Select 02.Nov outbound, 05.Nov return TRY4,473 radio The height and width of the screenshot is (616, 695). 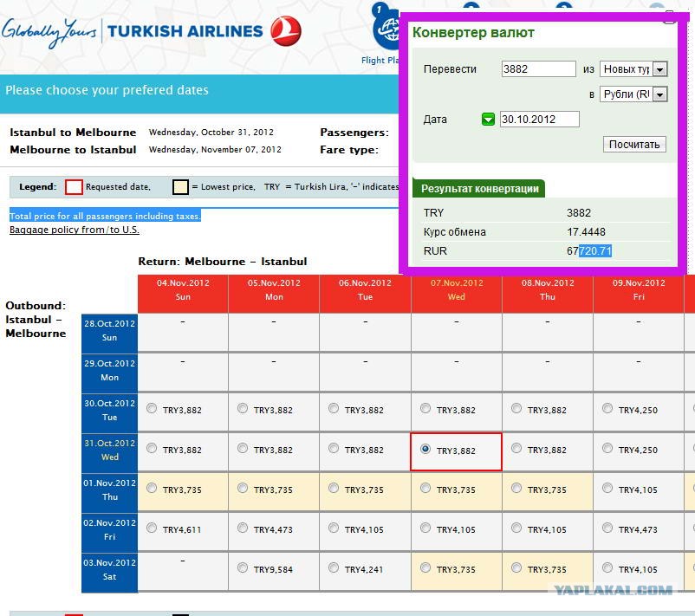click(243, 528)
